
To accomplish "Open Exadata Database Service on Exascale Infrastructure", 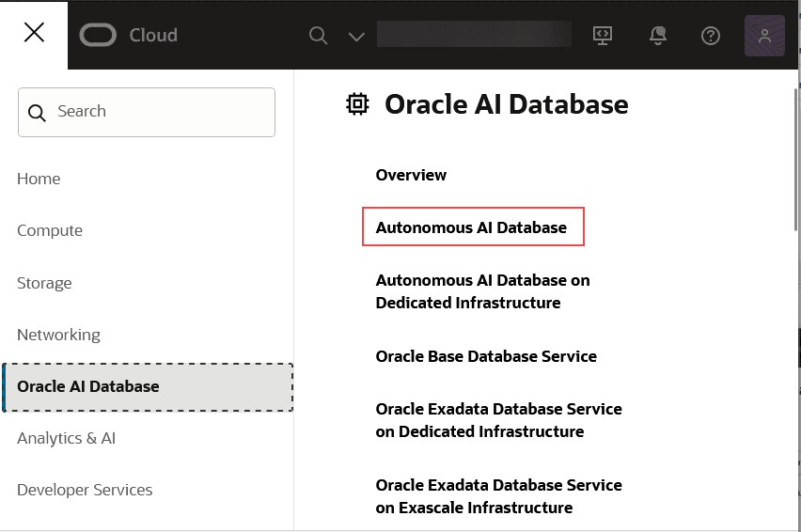I will click(x=499, y=496).
